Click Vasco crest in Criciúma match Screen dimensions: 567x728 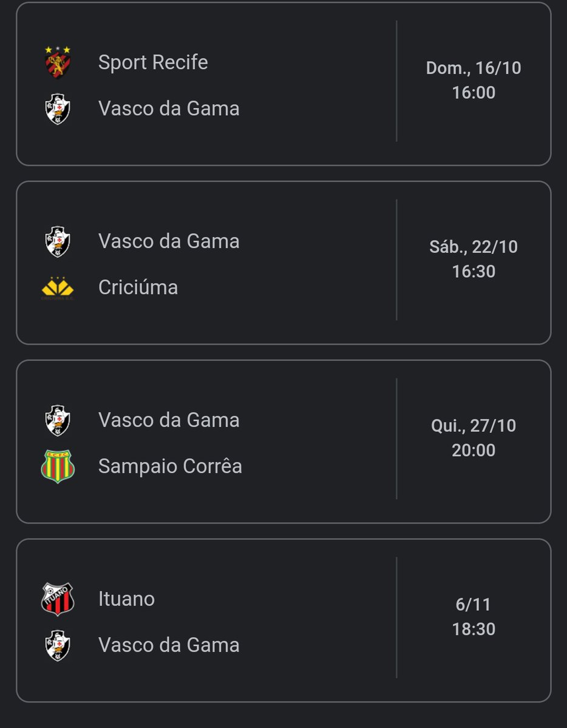click(x=58, y=241)
